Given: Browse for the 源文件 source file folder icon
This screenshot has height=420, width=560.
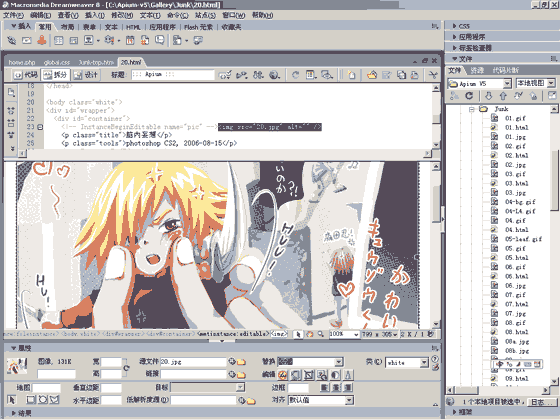Looking at the screenshot, I should (x=241, y=362).
